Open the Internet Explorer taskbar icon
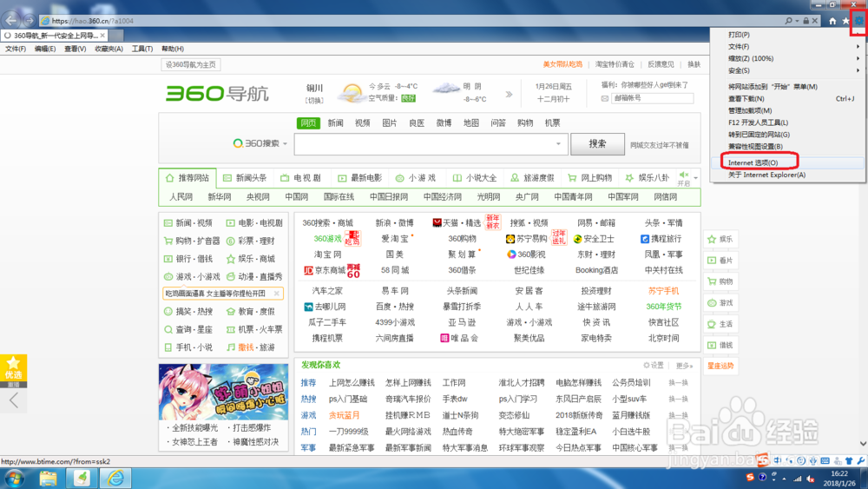868x489 pixels. click(115, 478)
